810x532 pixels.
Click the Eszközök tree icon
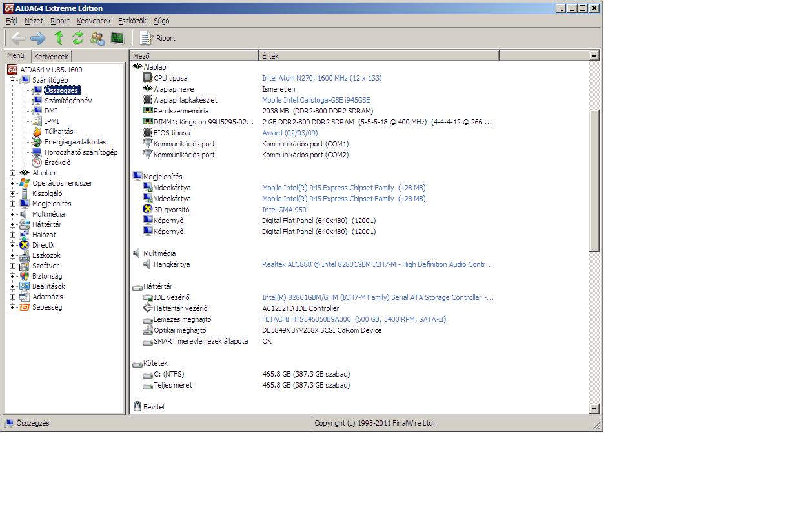25,255
